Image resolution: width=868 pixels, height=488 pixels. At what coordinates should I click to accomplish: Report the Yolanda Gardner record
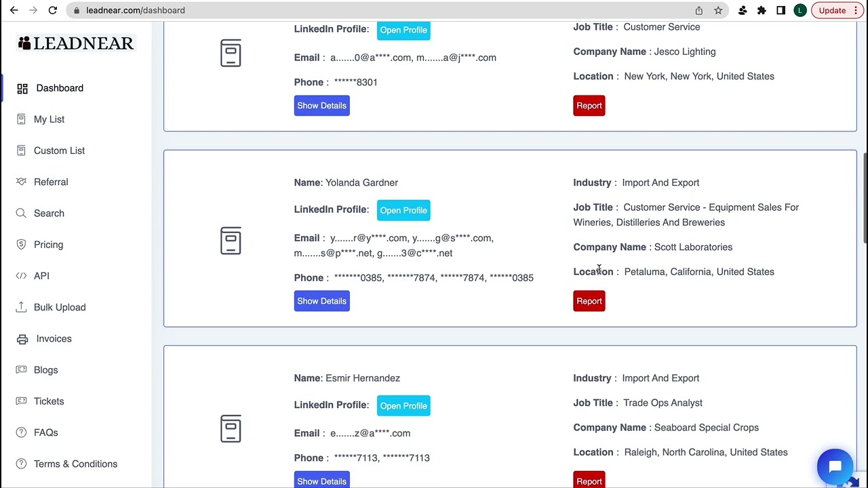(589, 301)
